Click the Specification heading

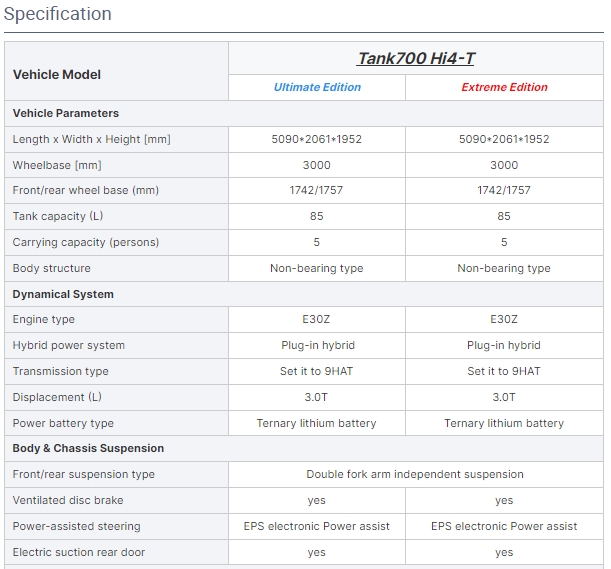(58, 14)
